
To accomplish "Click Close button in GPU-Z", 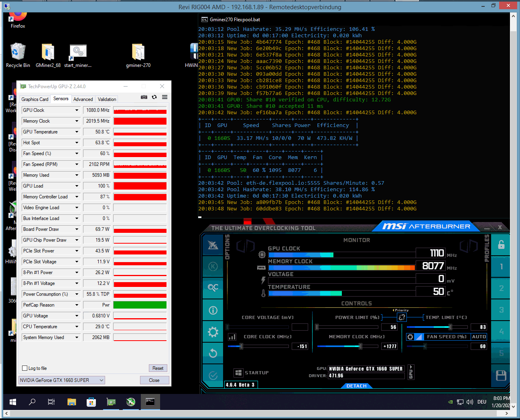I will pyautogui.click(x=154, y=380).
